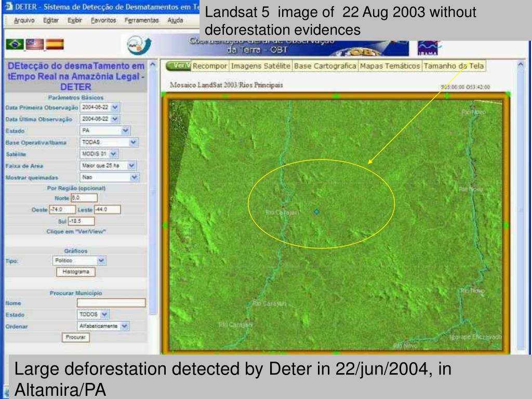
Task: Select the Brazilian flag language icon
Action: [15, 45]
